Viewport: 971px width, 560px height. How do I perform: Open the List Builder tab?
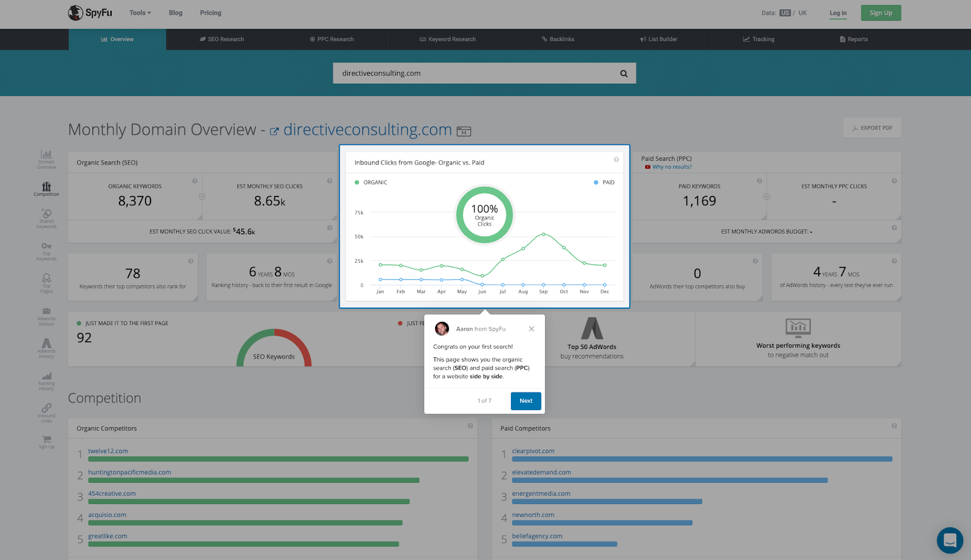[658, 39]
